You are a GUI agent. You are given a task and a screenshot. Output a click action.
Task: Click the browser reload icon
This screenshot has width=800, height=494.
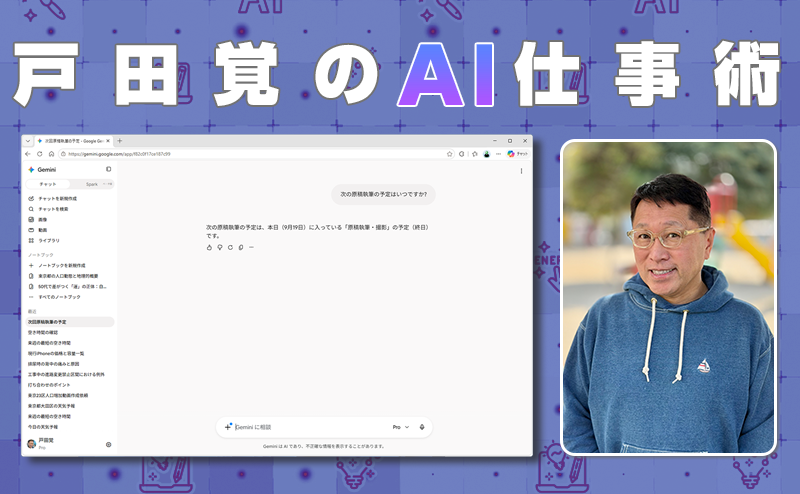coord(39,154)
